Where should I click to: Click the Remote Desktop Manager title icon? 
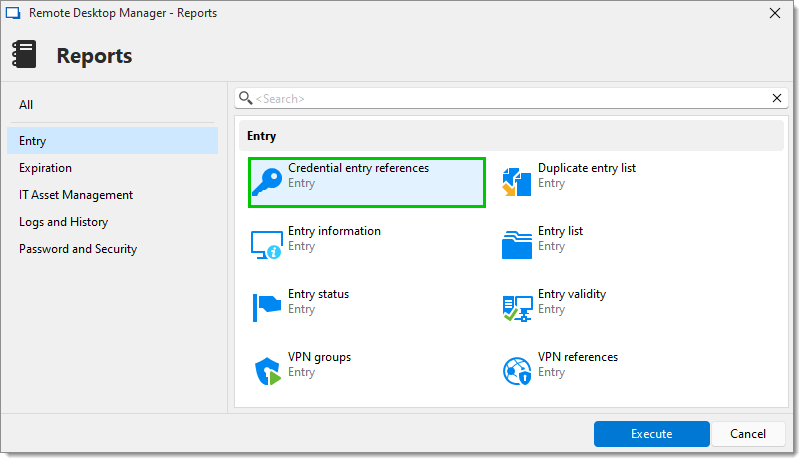[x=13, y=13]
